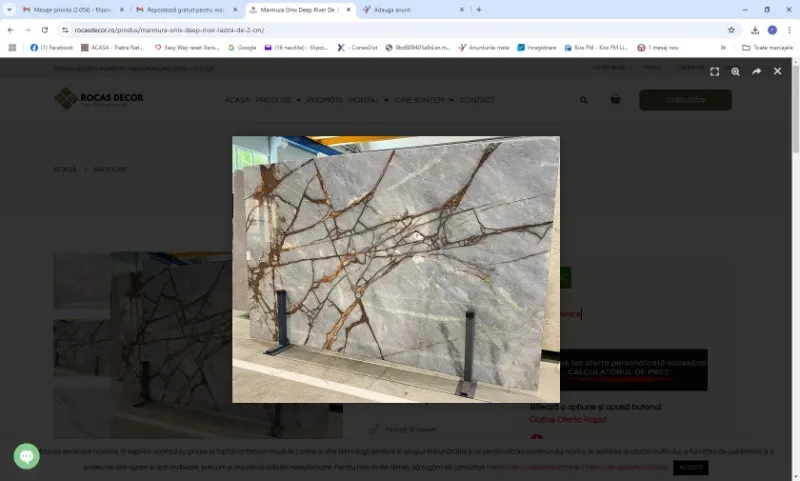Open the Google bookmark
The width and height of the screenshot is (800, 481).
pos(242,47)
